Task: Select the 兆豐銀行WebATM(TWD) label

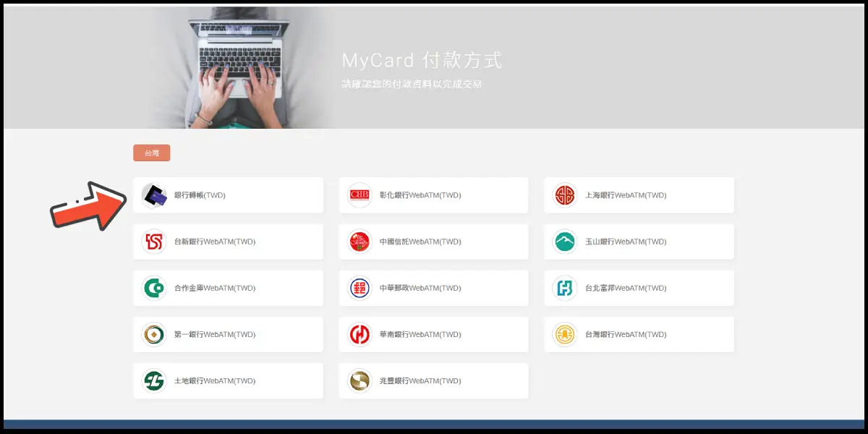Action: tap(420, 380)
